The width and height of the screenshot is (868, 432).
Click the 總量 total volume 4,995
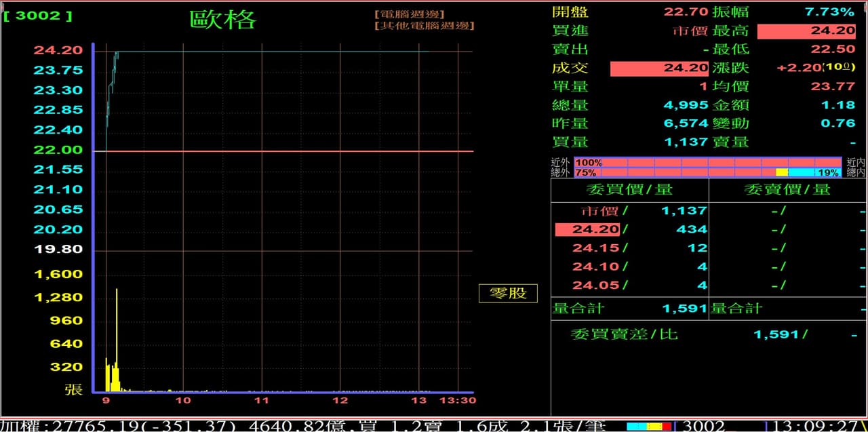(x=686, y=105)
